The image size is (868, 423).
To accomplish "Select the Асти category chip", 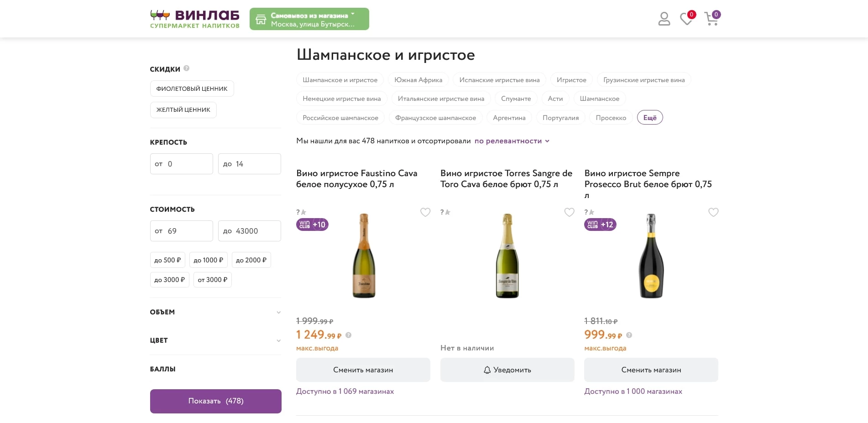I will point(555,99).
